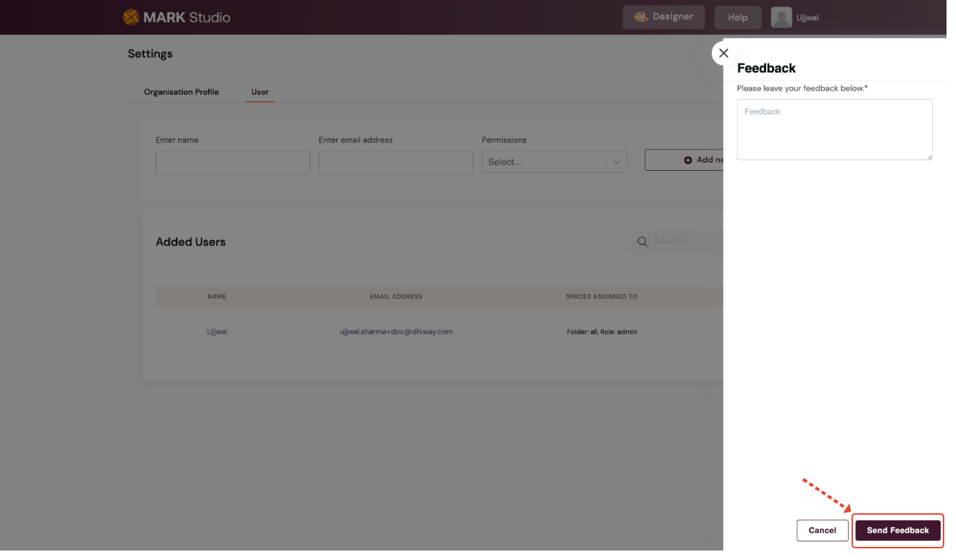The height and width of the screenshot is (560, 956).
Task: Click the MARK Studio logo icon
Action: 131,17
